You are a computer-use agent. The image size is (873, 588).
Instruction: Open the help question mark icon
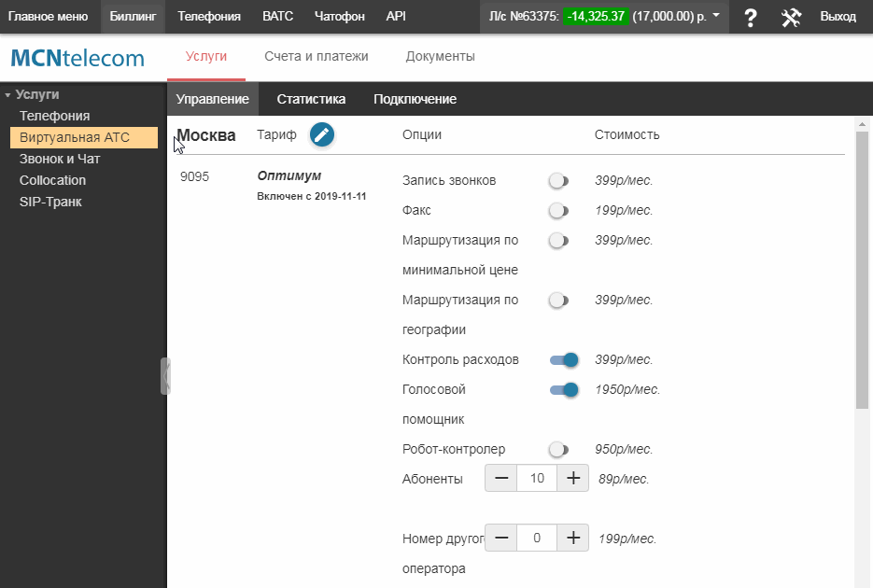(749, 17)
